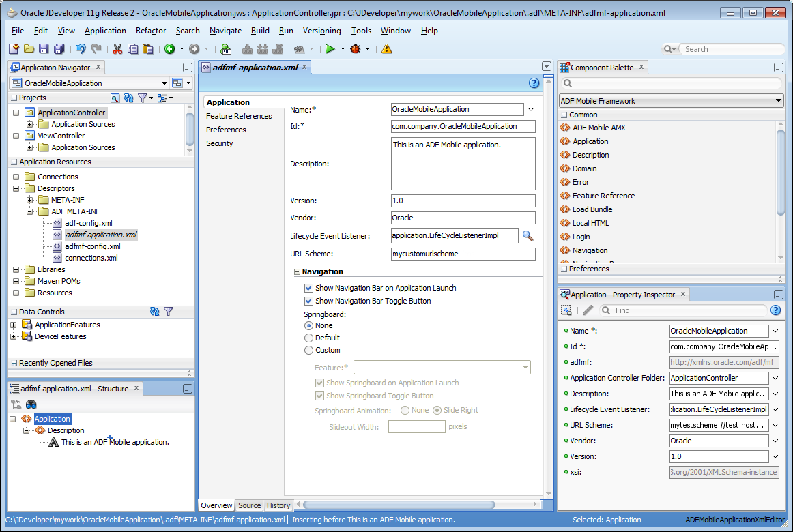Collapse the ApplicationController project node
The image size is (793, 532).
16,113
